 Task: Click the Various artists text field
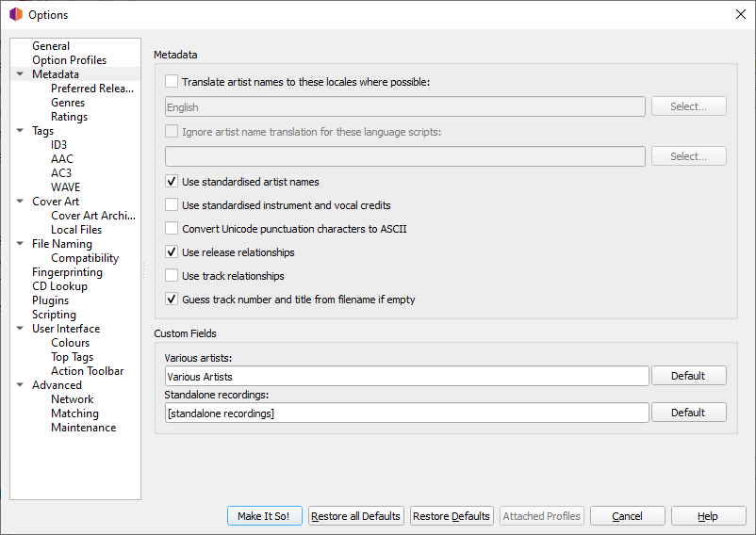407,376
